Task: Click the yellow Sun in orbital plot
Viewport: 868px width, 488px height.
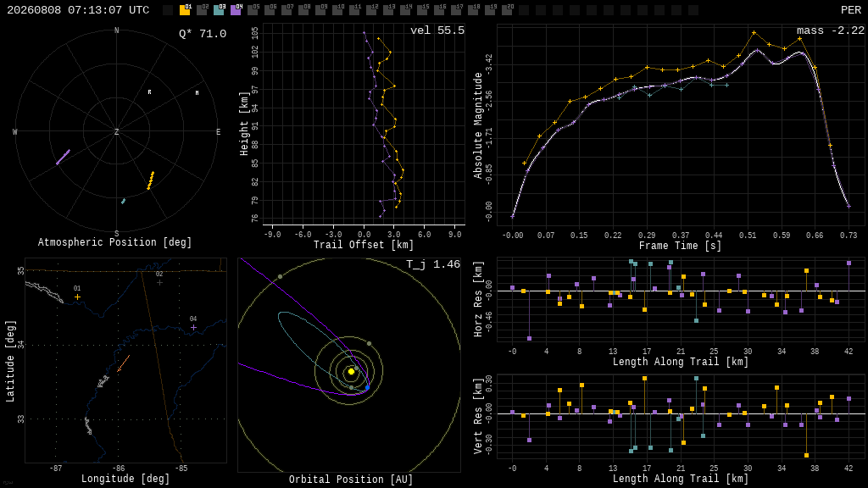Action: [x=351, y=372]
